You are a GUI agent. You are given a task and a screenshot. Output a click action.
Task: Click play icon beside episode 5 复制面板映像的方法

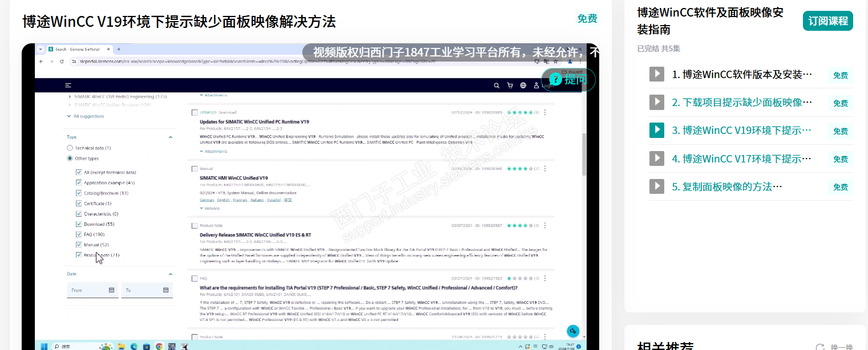pyautogui.click(x=657, y=186)
